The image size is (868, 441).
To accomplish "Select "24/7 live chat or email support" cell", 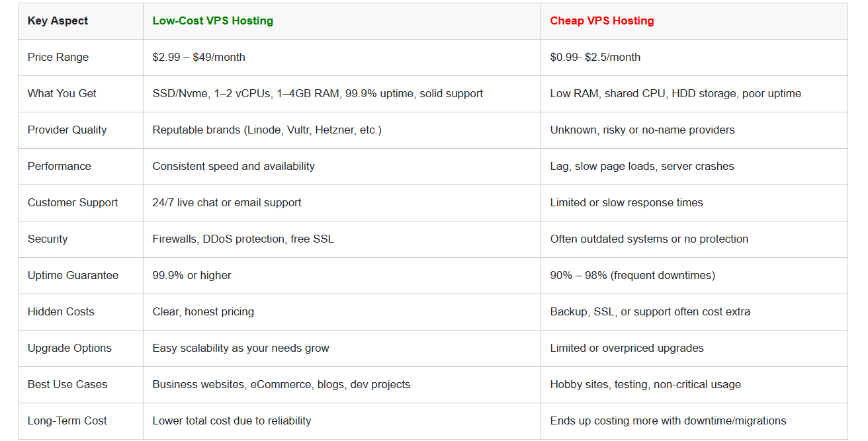I will pos(226,202).
